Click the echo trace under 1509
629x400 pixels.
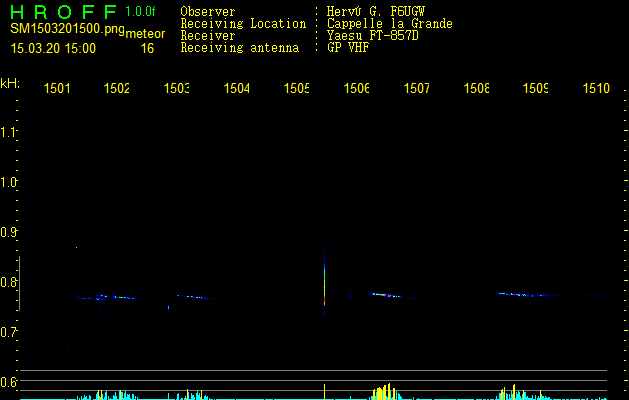(526, 294)
